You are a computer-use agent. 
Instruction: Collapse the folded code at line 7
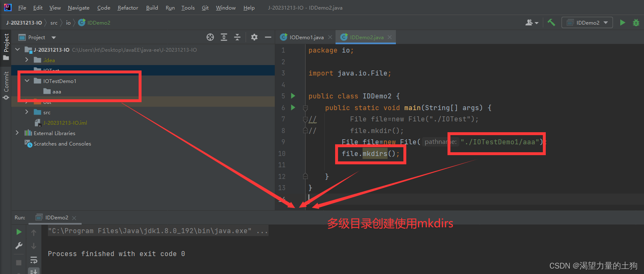(x=305, y=119)
